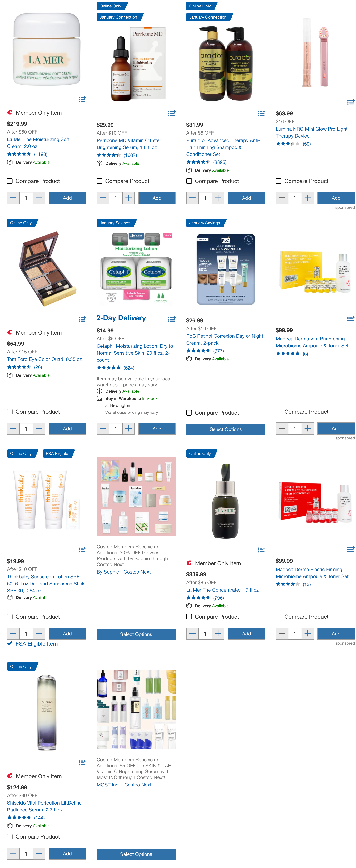Add Cetaphil Lotion to list icon

[x=172, y=319]
